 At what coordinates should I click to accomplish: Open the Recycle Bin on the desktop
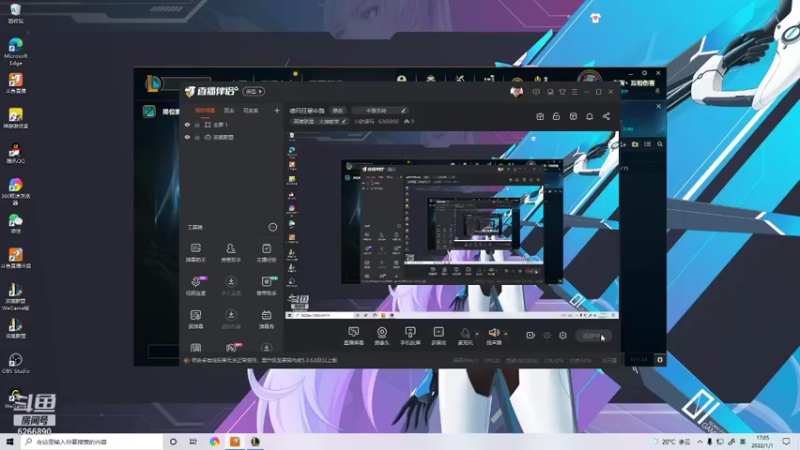(x=15, y=13)
